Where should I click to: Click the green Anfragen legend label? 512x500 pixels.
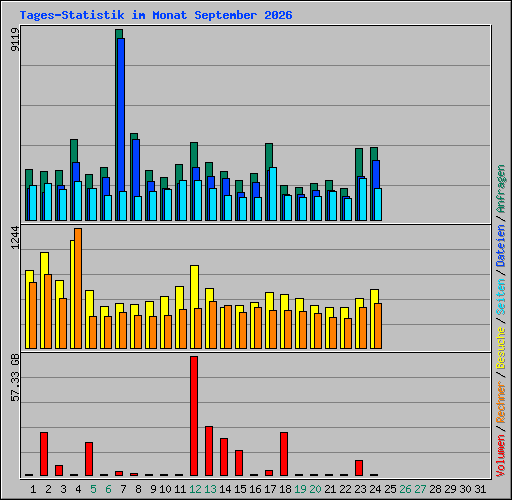[x=501, y=189]
